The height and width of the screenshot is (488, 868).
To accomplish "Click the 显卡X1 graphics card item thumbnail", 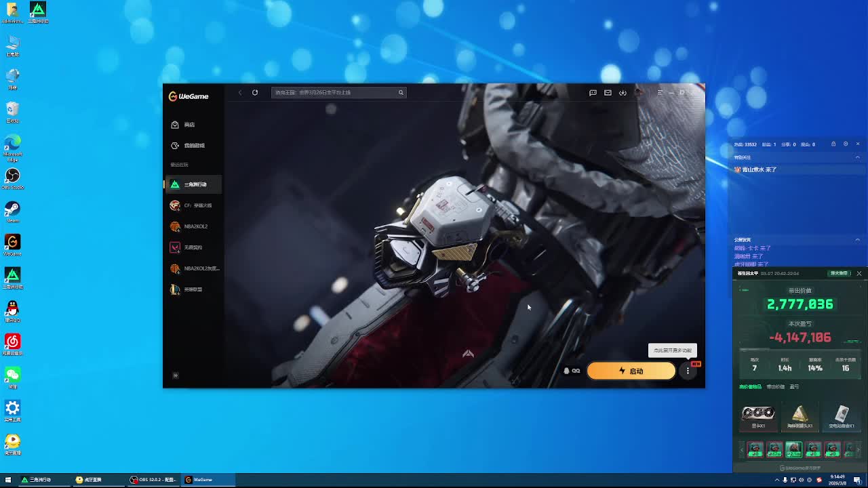I will click(x=758, y=413).
